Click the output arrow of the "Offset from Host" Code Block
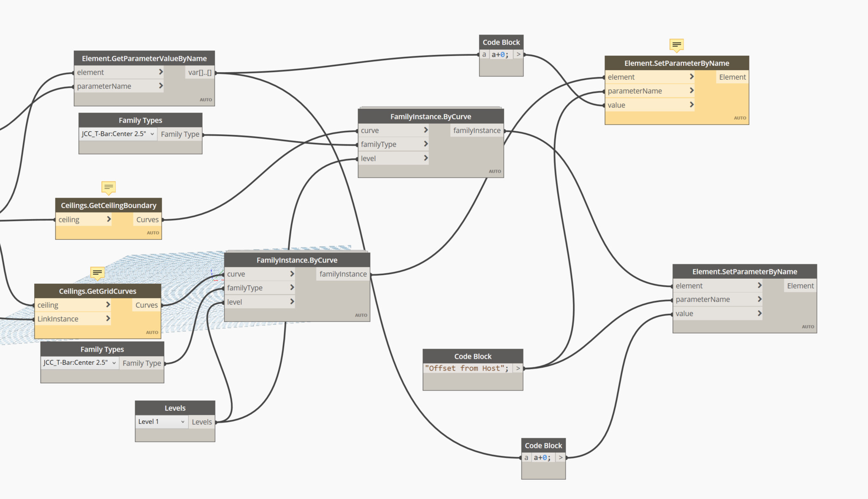This screenshot has width=868, height=499. click(518, 368)
